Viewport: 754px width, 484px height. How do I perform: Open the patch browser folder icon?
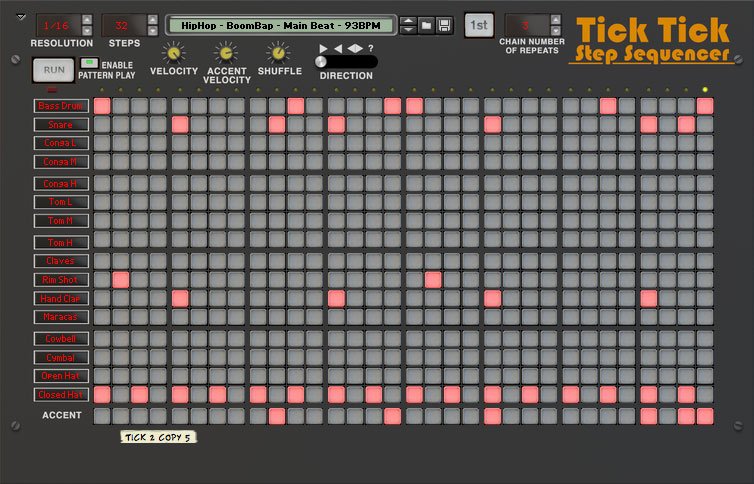426,25
